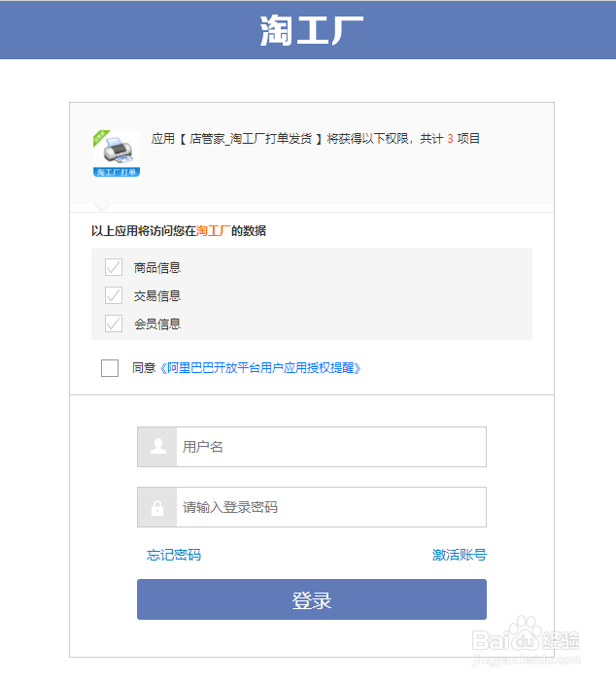Click the orange 淘工厂 text
Image resolution: width=616 pixels, height=681 pixels.
[x=213, y=231]
